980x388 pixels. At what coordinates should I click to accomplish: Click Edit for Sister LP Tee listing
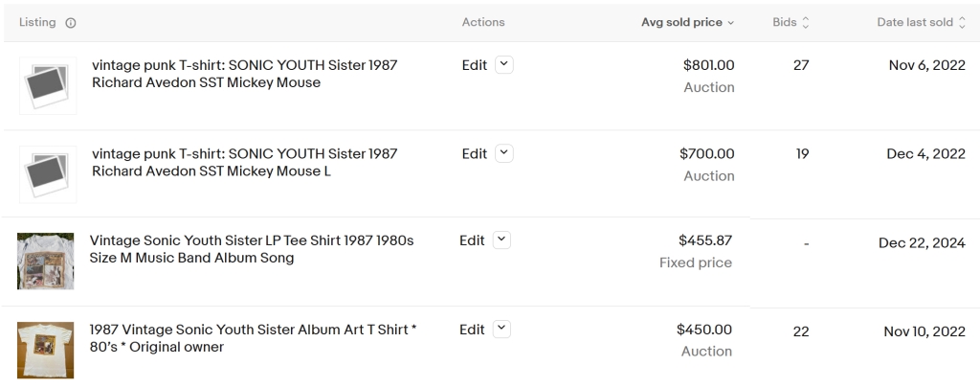[472, 240]
